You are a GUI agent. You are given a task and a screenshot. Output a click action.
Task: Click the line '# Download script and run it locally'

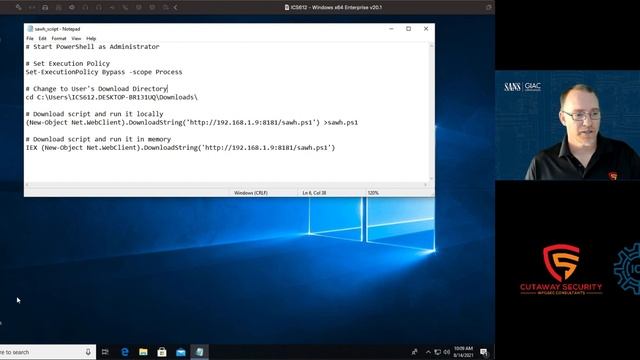coord(94,114)
